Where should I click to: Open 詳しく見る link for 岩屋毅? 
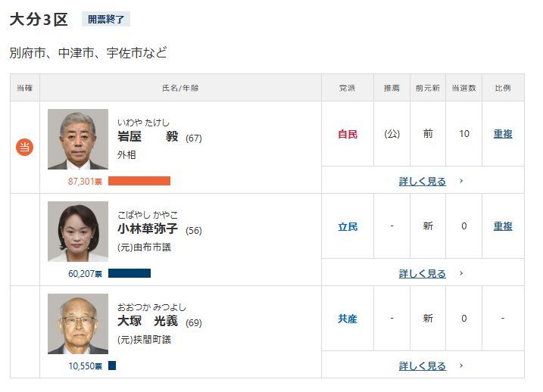(x=422, y=182)
